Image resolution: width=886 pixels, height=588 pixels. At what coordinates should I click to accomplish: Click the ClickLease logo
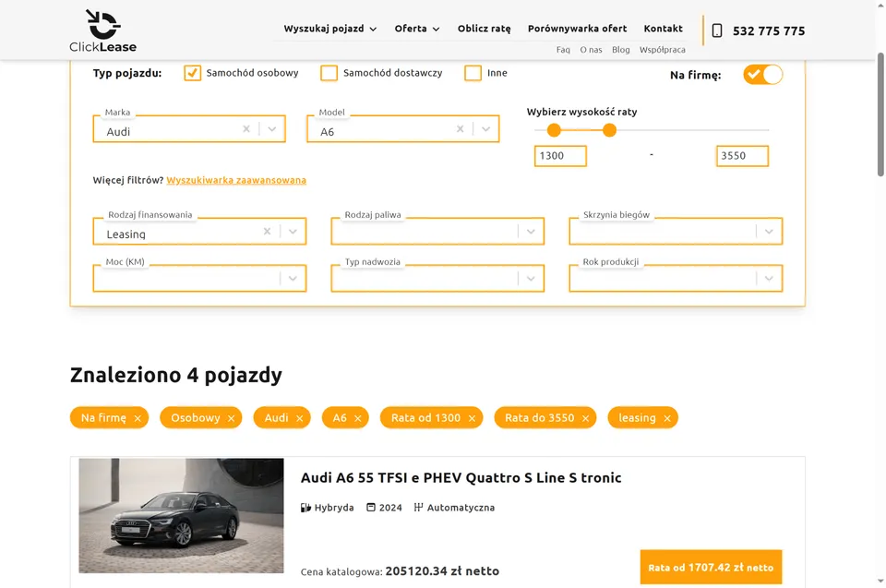(x=102, y=30)
